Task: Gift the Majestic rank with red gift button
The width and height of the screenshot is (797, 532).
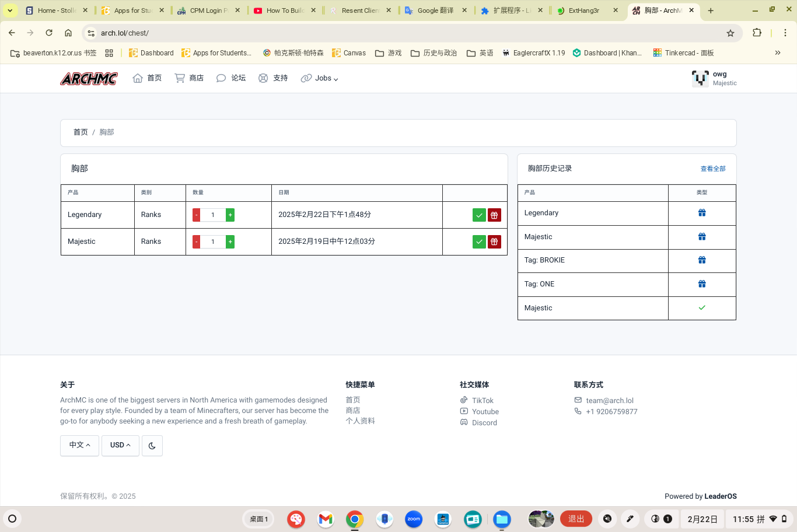Action: point(494,242)
